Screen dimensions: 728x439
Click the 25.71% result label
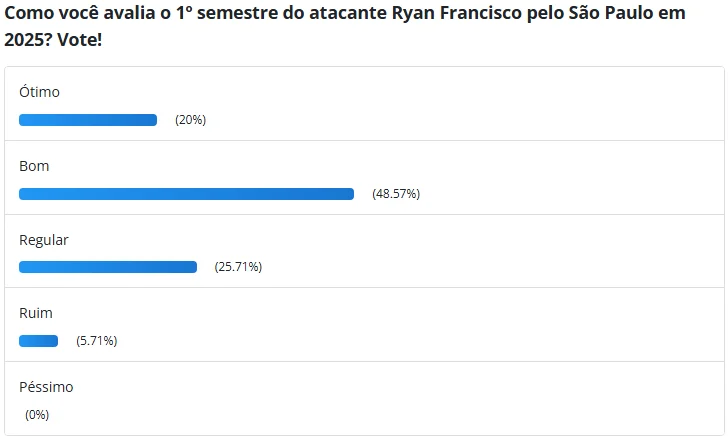tap(238, 267)
